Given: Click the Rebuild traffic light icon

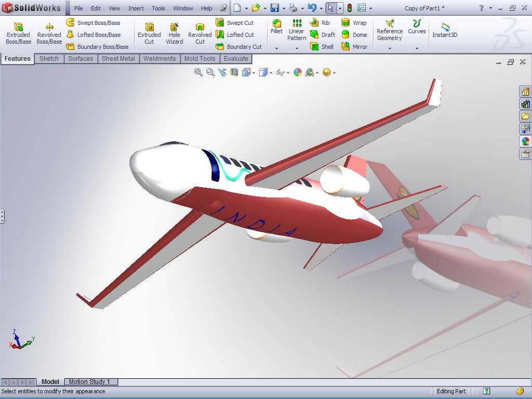Looking at the screenshot, I should point(350,8).
